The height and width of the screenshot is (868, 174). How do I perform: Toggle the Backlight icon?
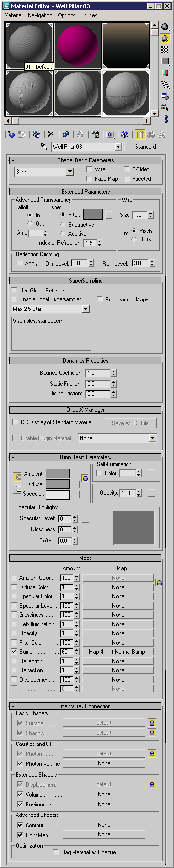pyautogui.click(x=165, y=38)
